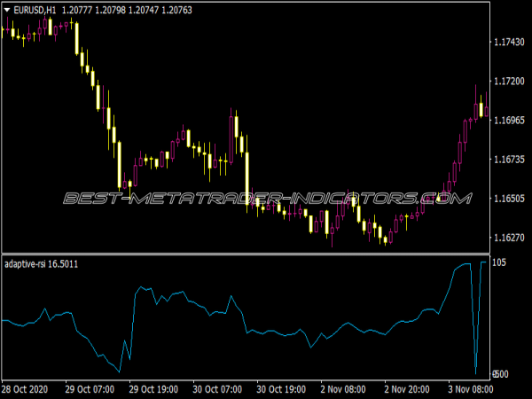Click the 30 Oct 07:00 time label
The height and width of the screenshot is (399, 532).
pos(217,389)
